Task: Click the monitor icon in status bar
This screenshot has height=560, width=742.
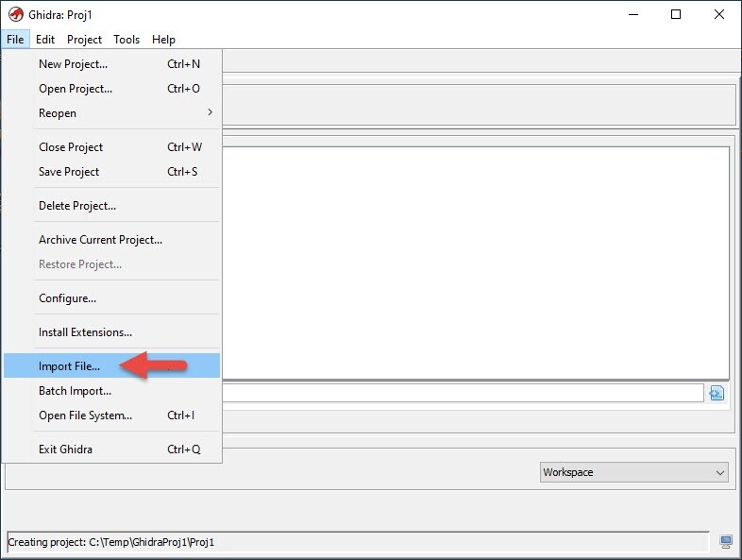Action: [725, 542]
